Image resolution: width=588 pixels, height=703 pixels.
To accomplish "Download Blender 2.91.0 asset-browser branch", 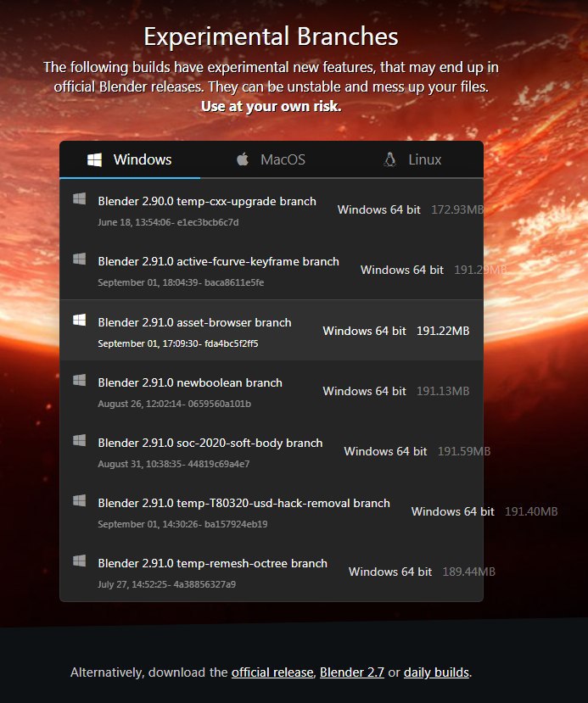I will 194,322.
